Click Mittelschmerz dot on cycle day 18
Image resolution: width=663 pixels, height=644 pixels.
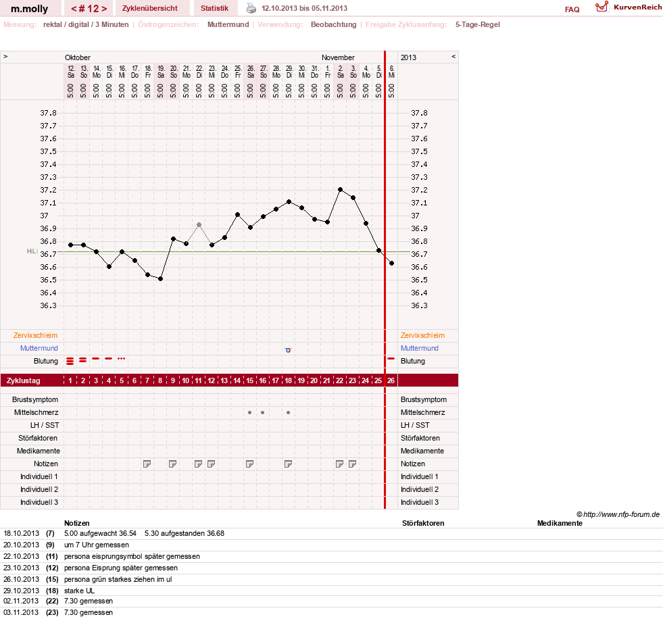pyautogui.click(x=288, y=412)
